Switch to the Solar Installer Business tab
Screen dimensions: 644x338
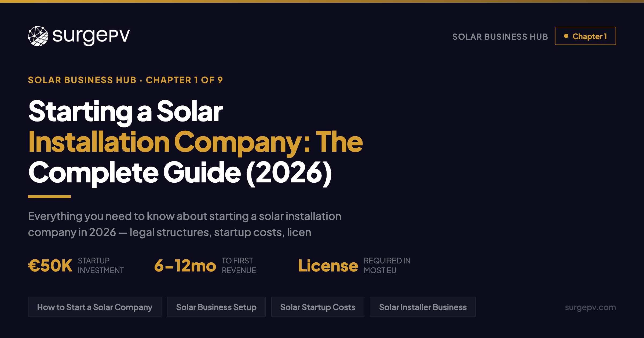point(423,307)
